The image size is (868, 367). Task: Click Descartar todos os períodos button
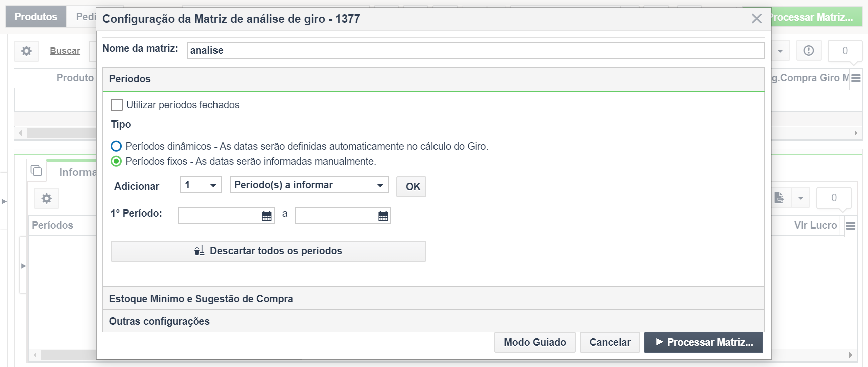[269, 251]
